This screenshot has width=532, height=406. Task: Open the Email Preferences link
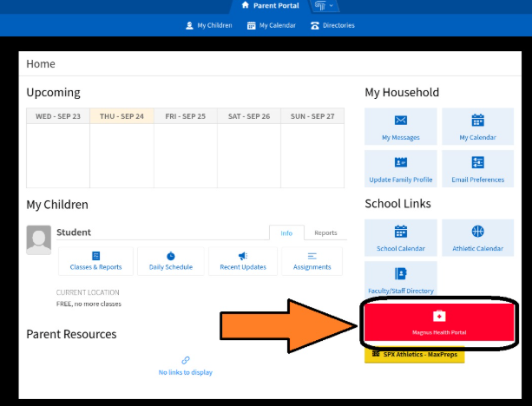tap(477, 180)
